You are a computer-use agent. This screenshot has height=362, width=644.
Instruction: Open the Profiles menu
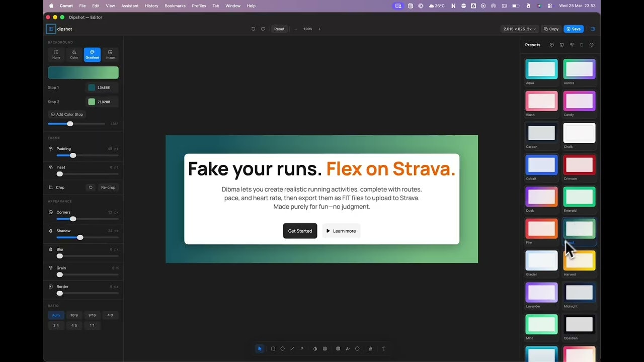click(199, 6)
